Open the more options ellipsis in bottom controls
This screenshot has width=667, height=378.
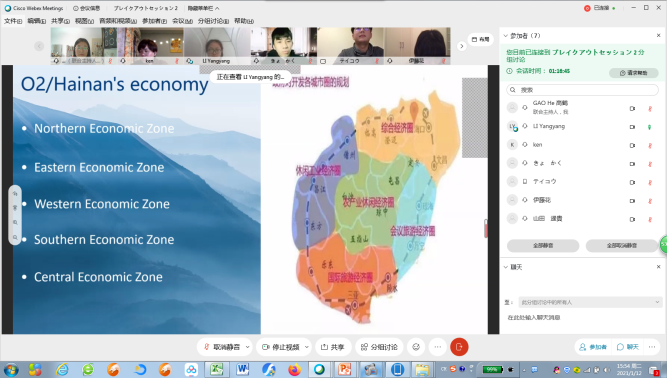438,347
